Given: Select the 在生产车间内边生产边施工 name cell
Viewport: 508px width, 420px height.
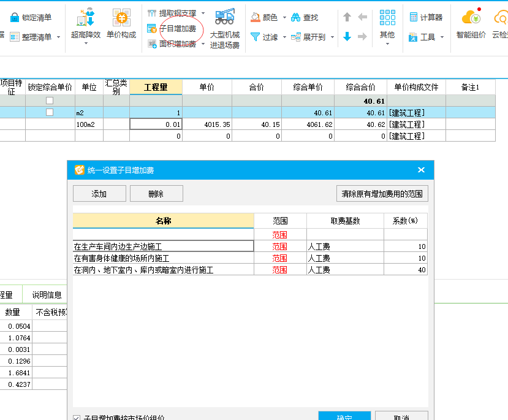Looking at the screenshot, I should point(163,246).
